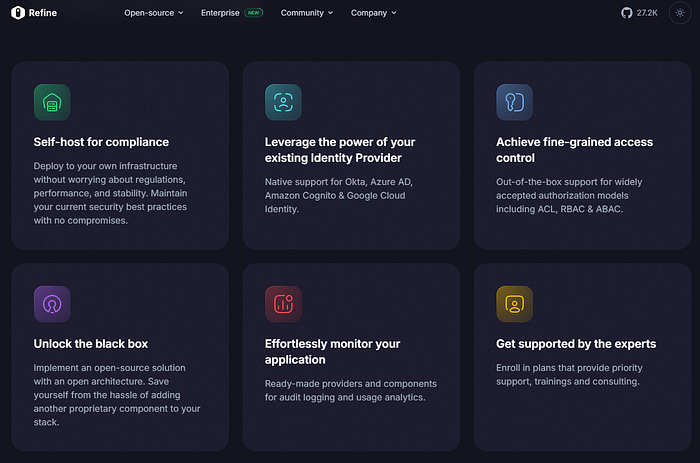Image resolution: width=700 pixels, height=463 pixels.
Task: Open the Refine home link text
Action: (43, 13)
